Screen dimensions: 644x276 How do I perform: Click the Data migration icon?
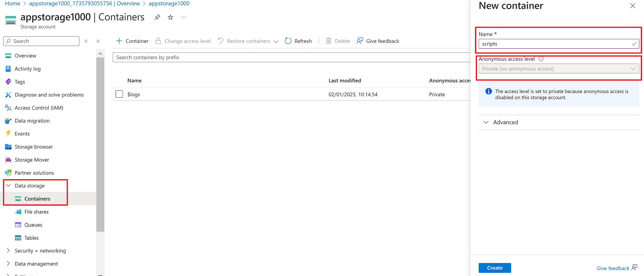pyautogui.click(x=8, y=121)
